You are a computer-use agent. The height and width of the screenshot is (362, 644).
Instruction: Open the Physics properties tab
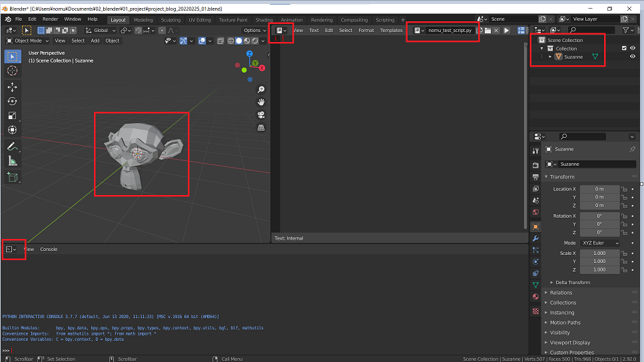pos(535,262)
